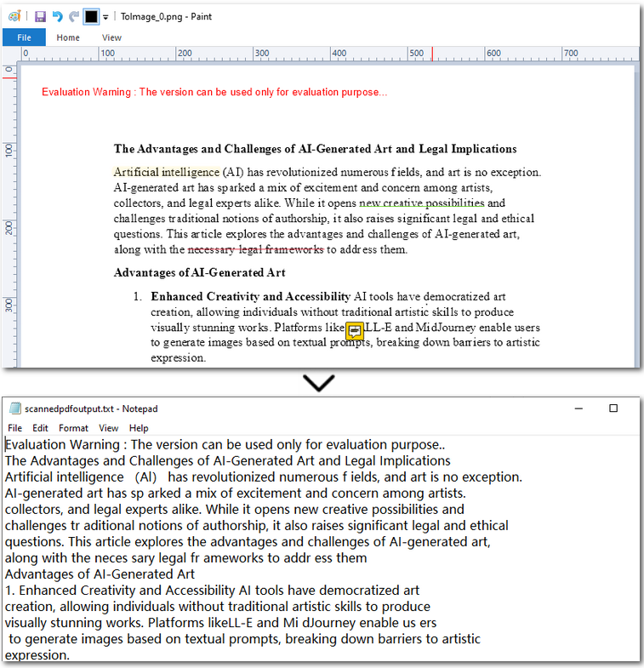The image size is (644, 668).
Task: Open the Customize Quick Access Toolbar dropdown
Action: click(x=105, y=17)
